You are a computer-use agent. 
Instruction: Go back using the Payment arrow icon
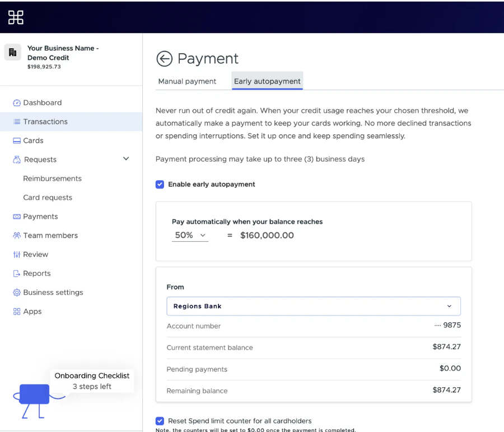click(x=164, y=59)
